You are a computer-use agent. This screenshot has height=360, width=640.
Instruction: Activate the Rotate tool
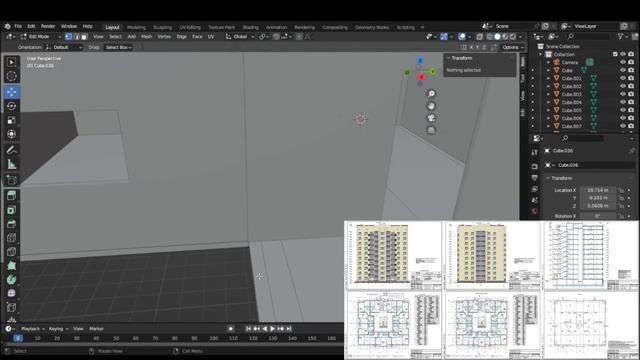11,106
